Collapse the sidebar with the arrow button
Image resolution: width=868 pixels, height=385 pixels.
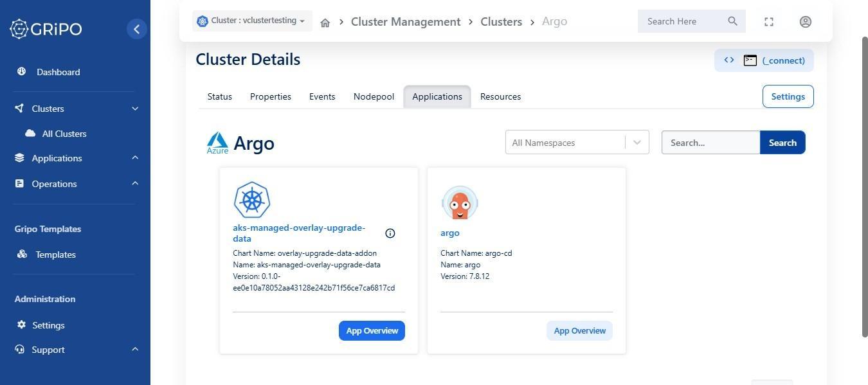(x=136, y=29)
